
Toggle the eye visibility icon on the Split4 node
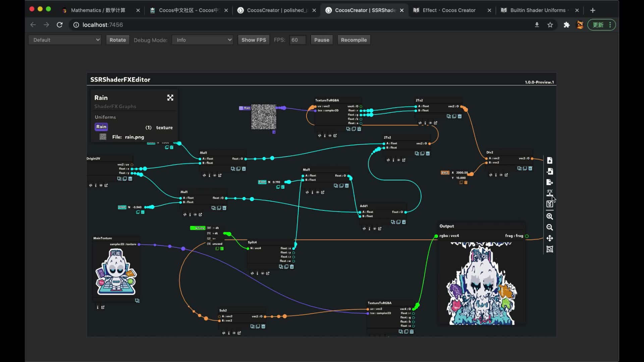tap(263, 273)
